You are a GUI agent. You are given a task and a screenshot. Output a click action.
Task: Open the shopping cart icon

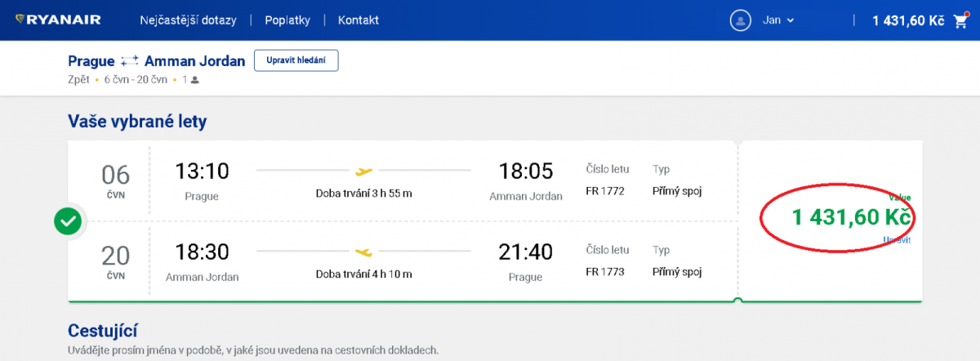click(x=960, y=20)
